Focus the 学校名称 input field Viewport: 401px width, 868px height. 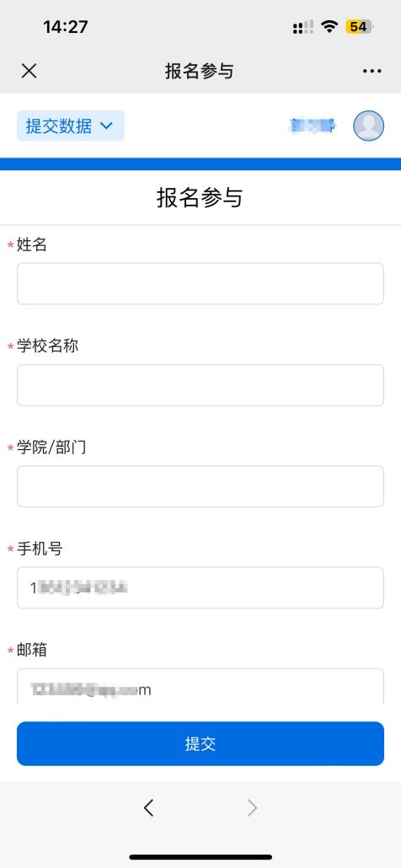200,385
